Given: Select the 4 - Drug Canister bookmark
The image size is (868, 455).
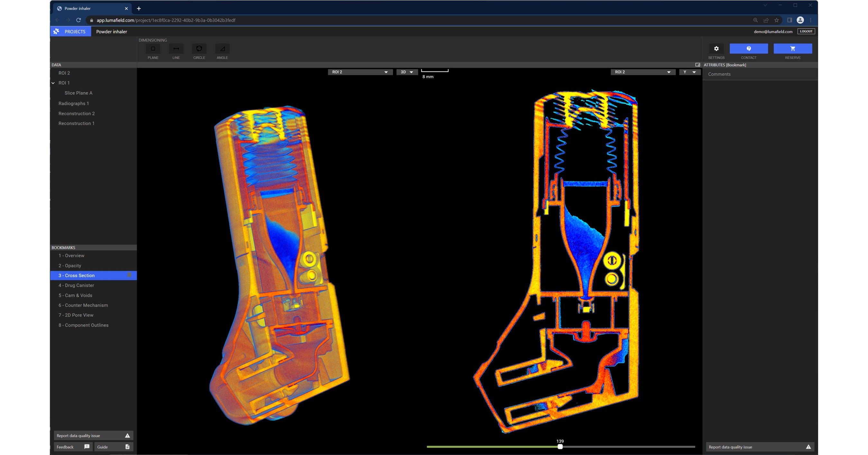Looking at the screenshot, I should [76, 285].
